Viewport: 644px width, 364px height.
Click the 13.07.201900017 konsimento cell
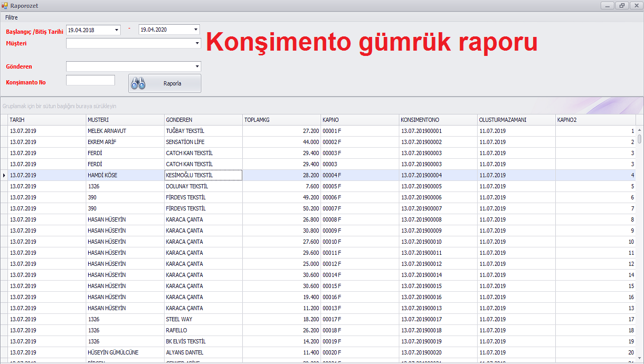(x=438, y=319)
